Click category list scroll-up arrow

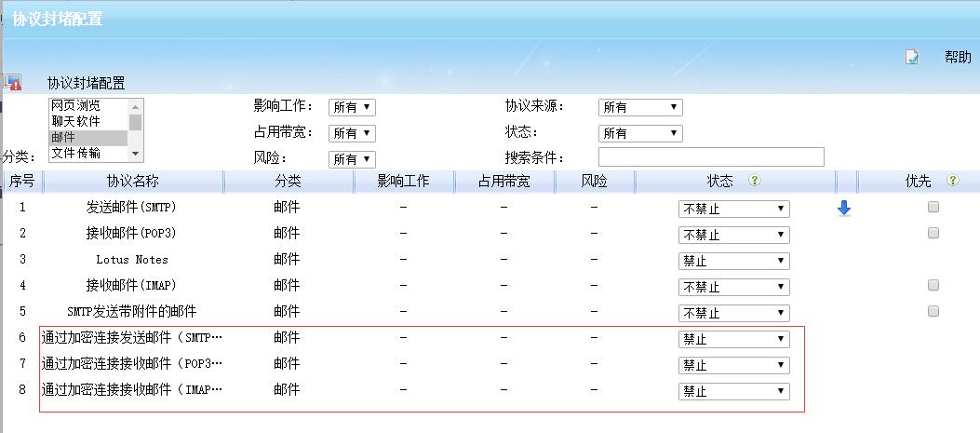[136, 104]
